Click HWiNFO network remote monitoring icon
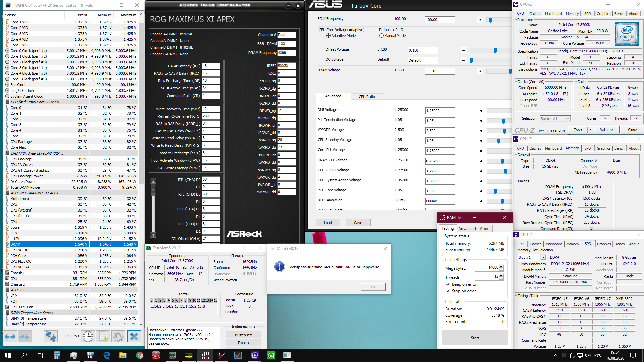The image size is (644, 362). [x=51, y=336]
